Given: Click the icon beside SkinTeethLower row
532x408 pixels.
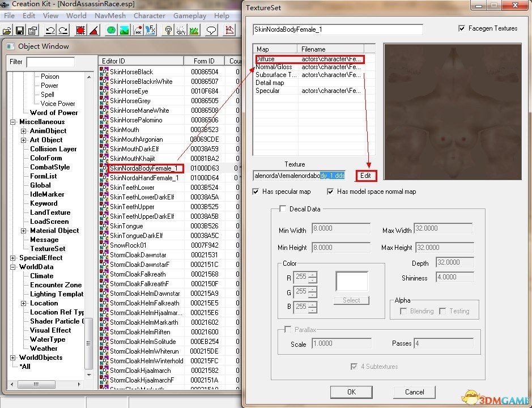Looking at the screenshot, I should tap(104, 188).
